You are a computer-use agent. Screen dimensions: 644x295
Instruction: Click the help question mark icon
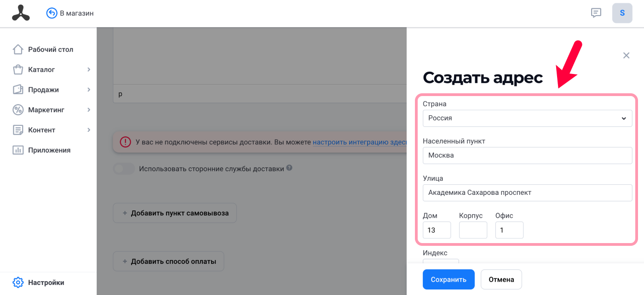[289, 168]
